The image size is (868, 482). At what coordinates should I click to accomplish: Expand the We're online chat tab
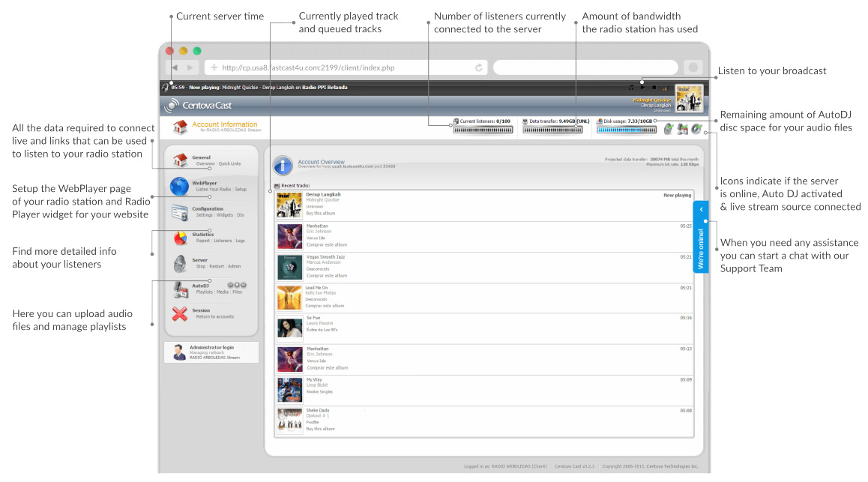pos(701,237)
